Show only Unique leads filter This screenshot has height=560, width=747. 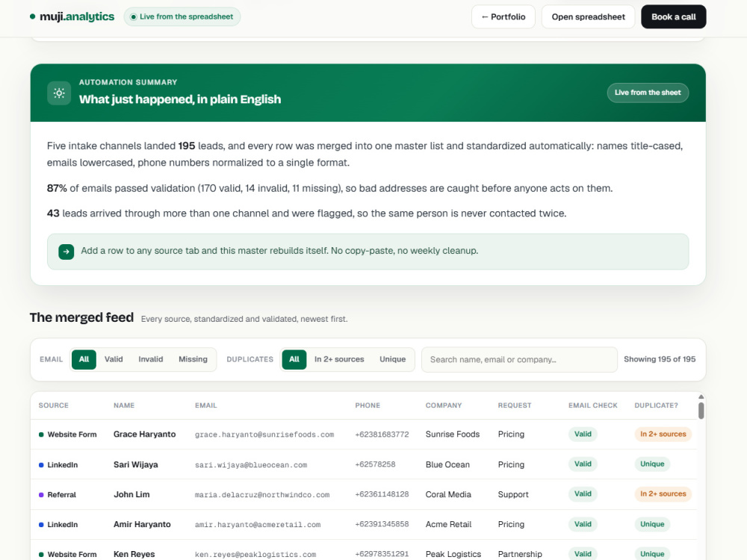[x=393, y=360]
